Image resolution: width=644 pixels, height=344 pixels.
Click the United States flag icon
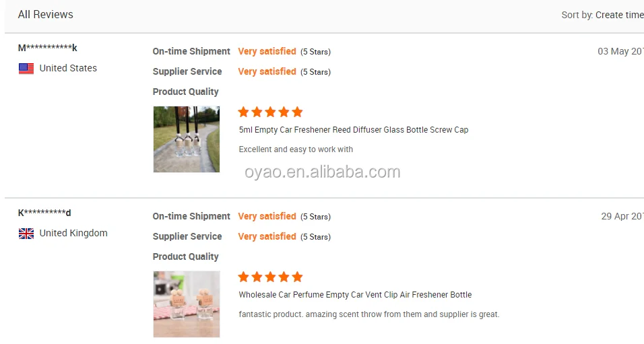pos(26,68)
